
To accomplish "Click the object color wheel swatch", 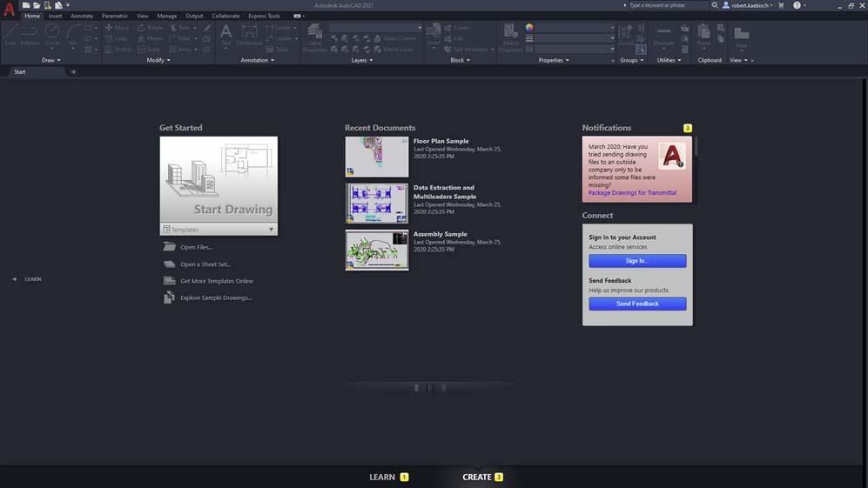I will [529, 27].
